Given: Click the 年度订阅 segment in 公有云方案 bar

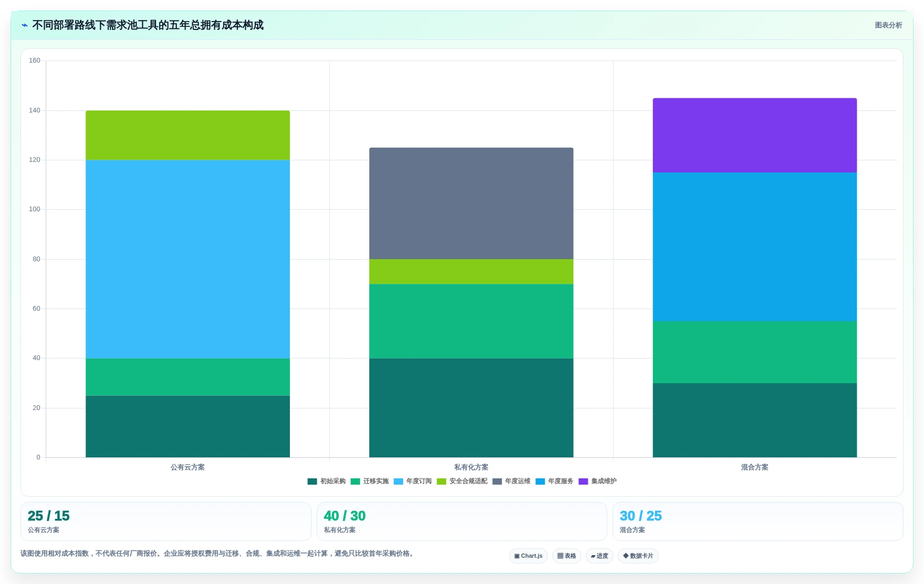Looking at the screenshot, I should 188,259.
